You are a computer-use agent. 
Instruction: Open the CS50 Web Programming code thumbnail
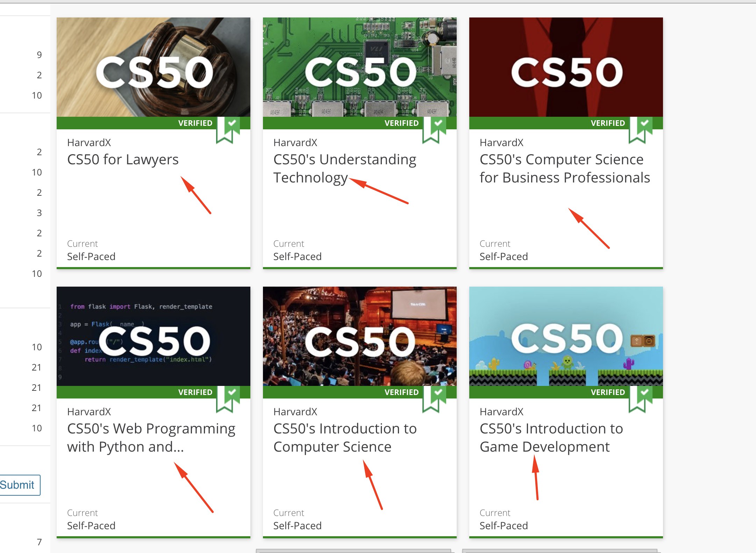coord(154,336)
